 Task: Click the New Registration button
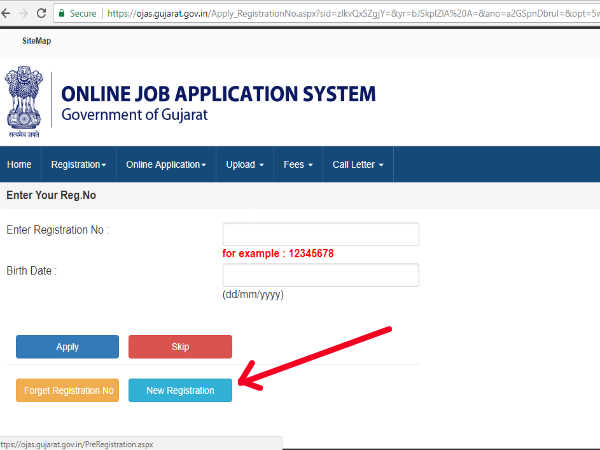pyautogui.click(x=180, y=390)
